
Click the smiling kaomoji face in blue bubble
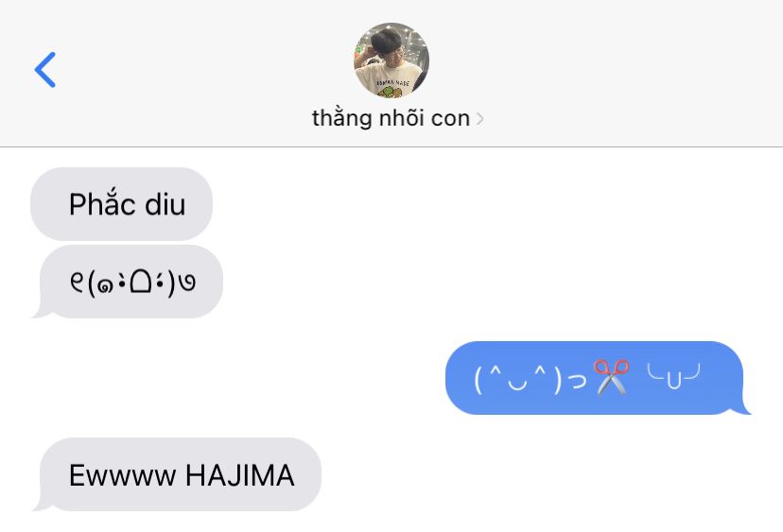pyautogui.click(x=531, y=379)
